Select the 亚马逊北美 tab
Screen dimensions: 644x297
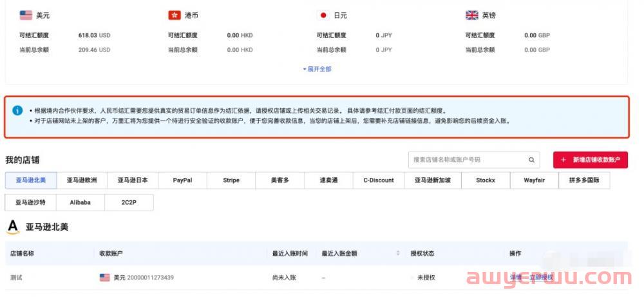(31, 180)
